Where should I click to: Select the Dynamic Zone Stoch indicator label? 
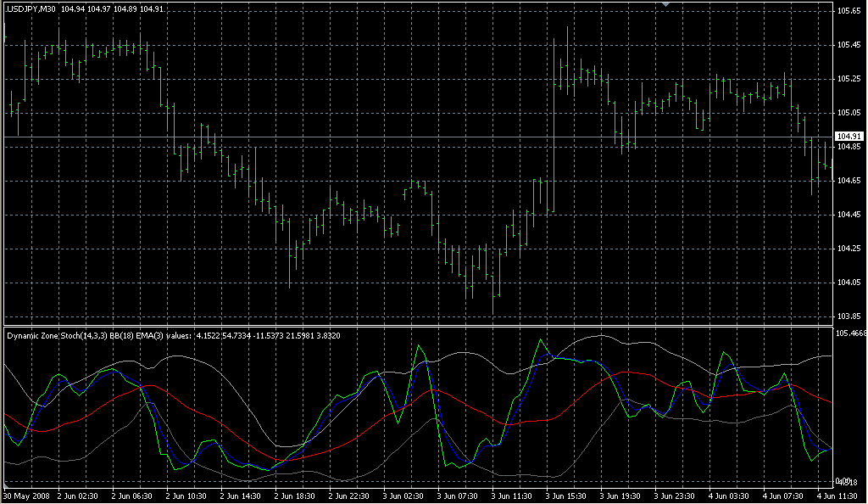pos(100,335)
